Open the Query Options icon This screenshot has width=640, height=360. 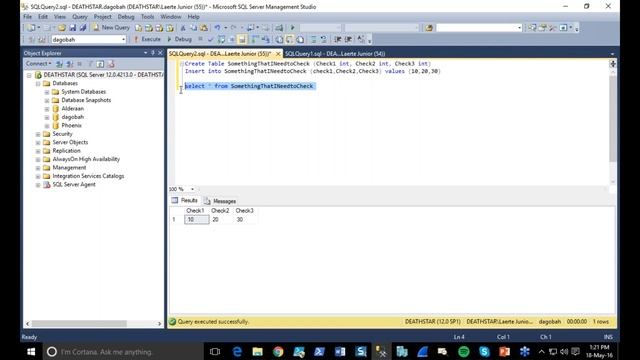(232, 40)
